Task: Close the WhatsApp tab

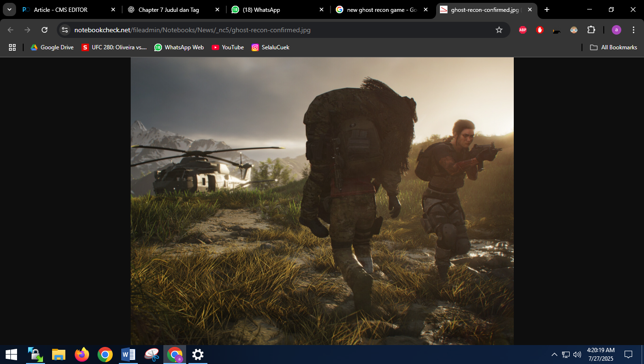Action: click(x=322, y=9)
